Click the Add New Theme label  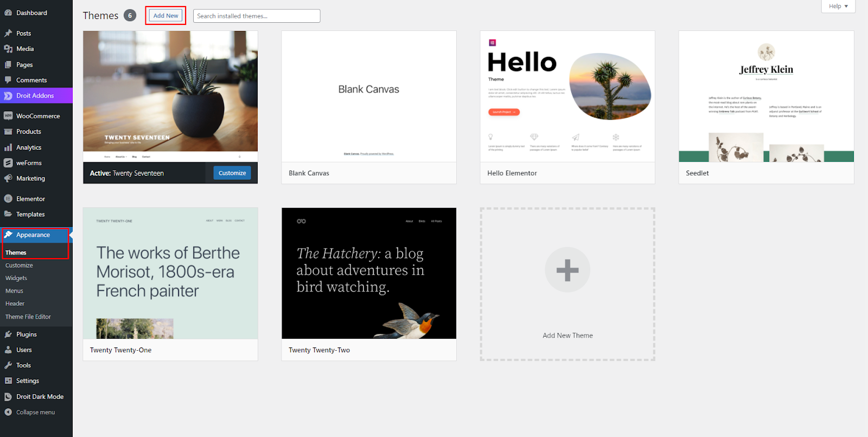point(567,335)
